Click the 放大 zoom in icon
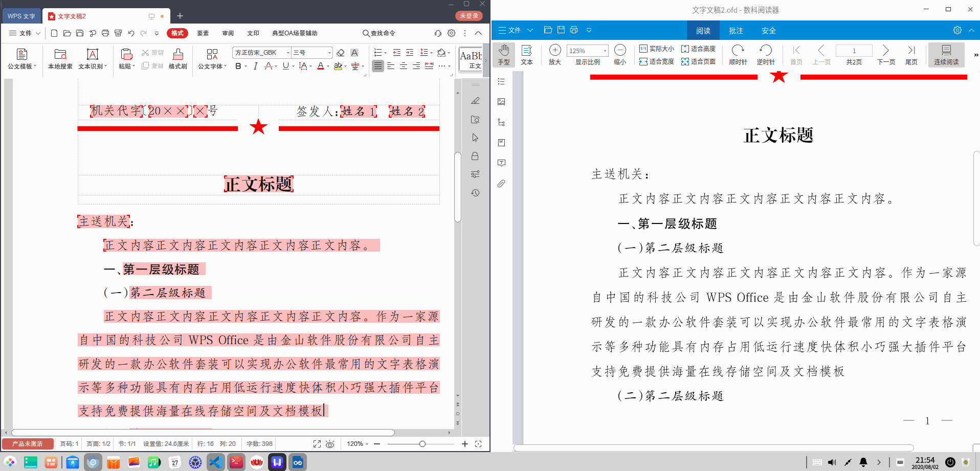Image resolution: width=980 pixels, height=471 pixels. tap(554, 51)
